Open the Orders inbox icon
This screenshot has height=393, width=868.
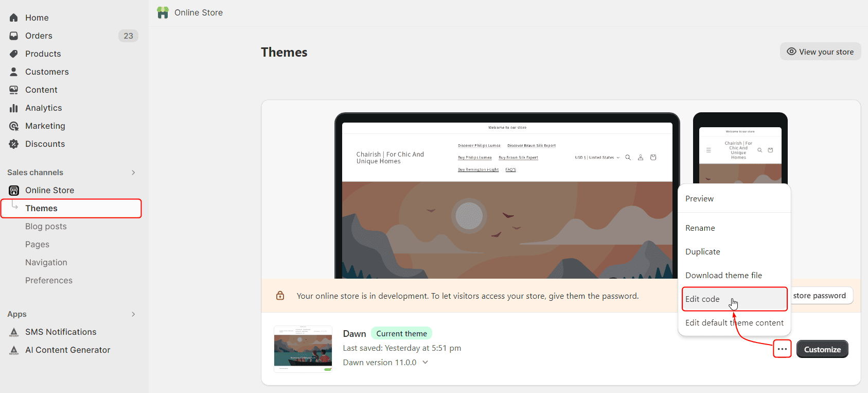(14, 36)
